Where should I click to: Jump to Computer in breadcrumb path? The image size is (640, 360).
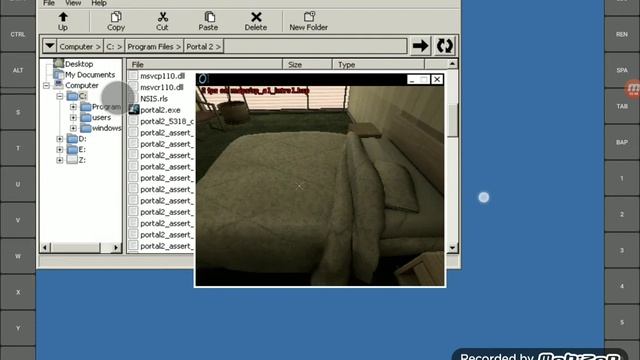pyautogui.click(x=80, y=47)
